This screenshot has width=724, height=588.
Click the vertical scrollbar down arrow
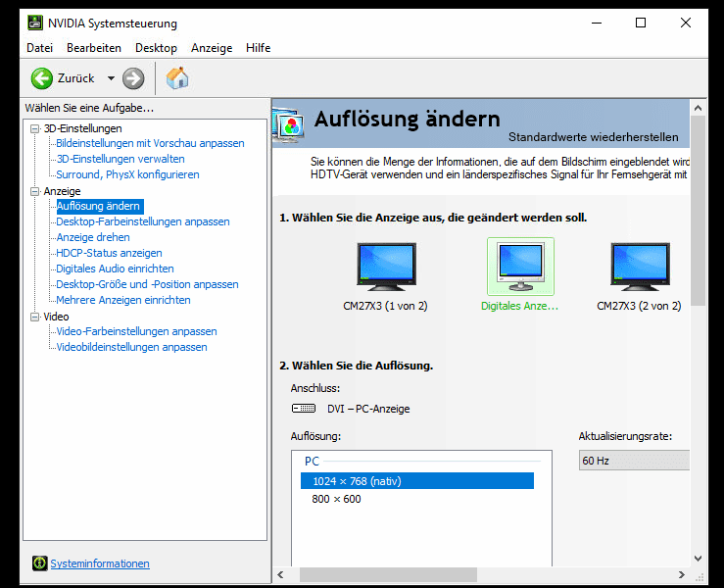click(x=698, y=559)
